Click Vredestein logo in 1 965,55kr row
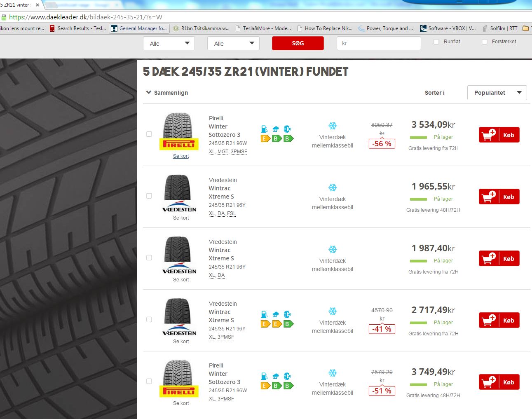 [x=179, y=206]
